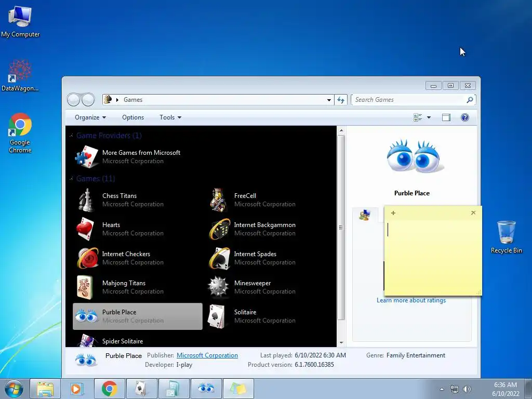Image resolution: width=532 pixels, height=399 pixels.
Task: Select the Internet Backgammon dice icon
Action: 220,229
